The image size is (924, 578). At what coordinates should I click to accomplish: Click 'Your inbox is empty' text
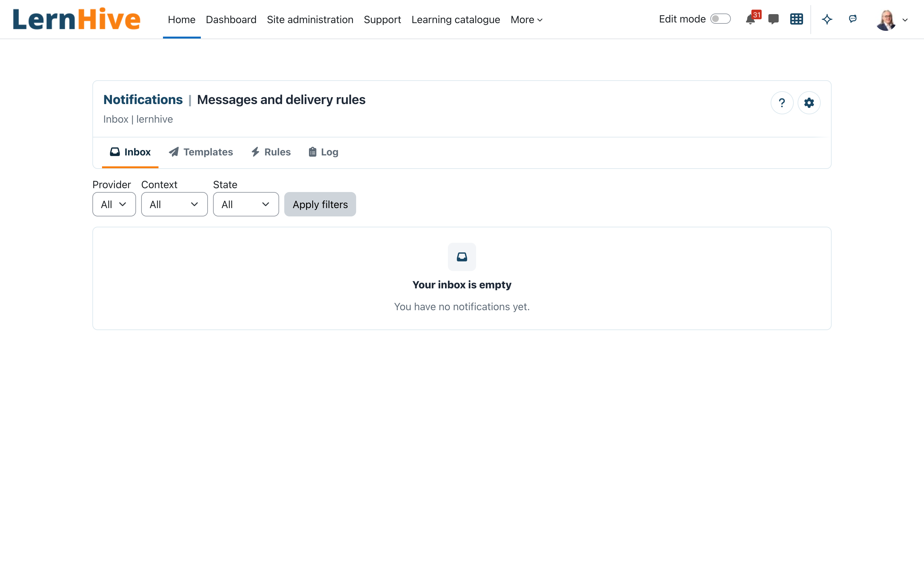coord(462,285)
